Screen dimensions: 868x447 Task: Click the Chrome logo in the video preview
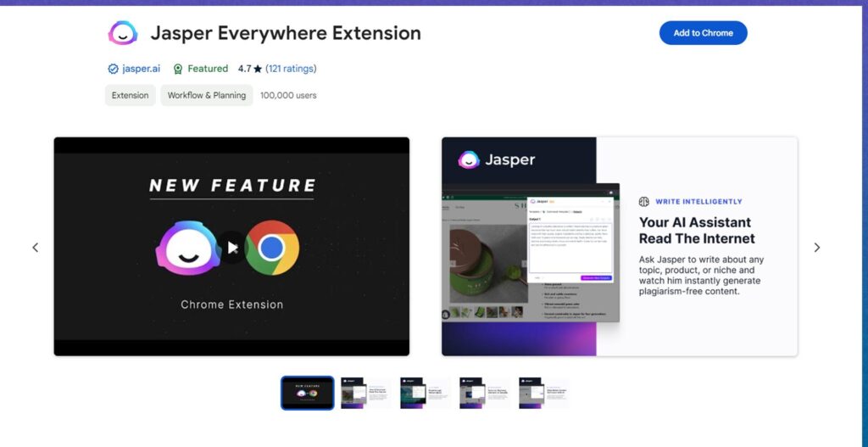(x=271, y=248)
